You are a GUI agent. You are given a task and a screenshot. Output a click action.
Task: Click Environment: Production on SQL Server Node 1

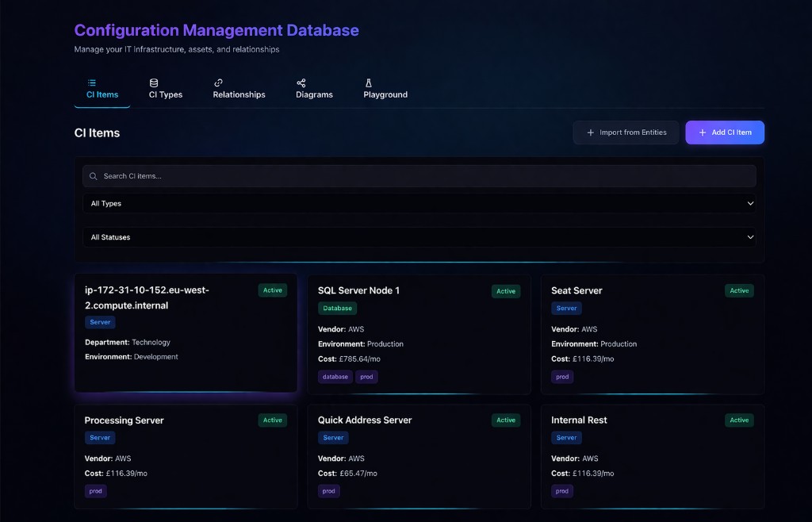click(361, 344)
